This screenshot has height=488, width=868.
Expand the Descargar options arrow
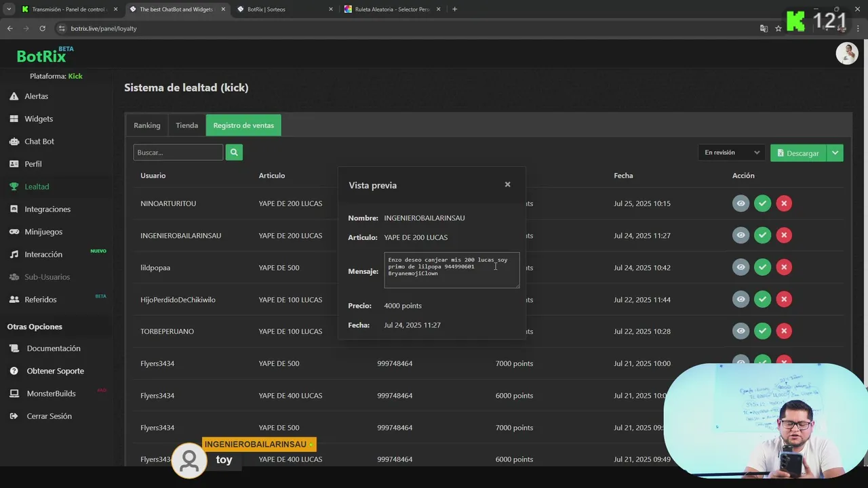coord(835,153)
